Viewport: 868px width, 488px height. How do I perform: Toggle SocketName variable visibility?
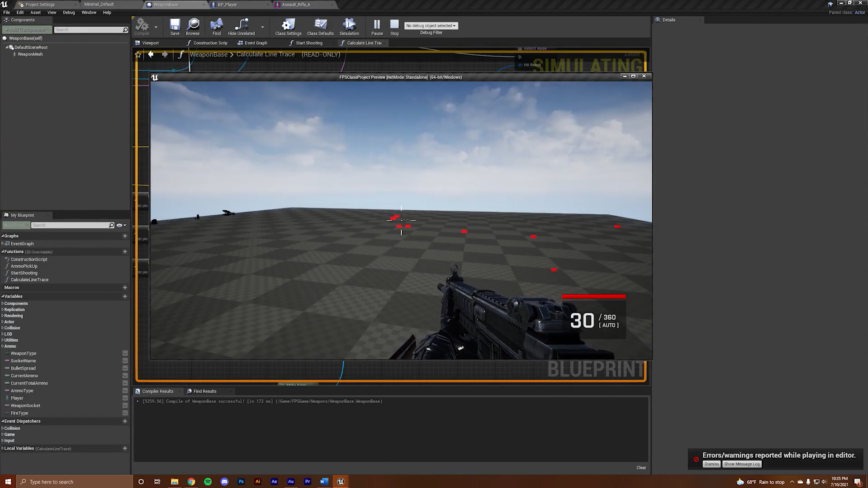coord(125,361)
